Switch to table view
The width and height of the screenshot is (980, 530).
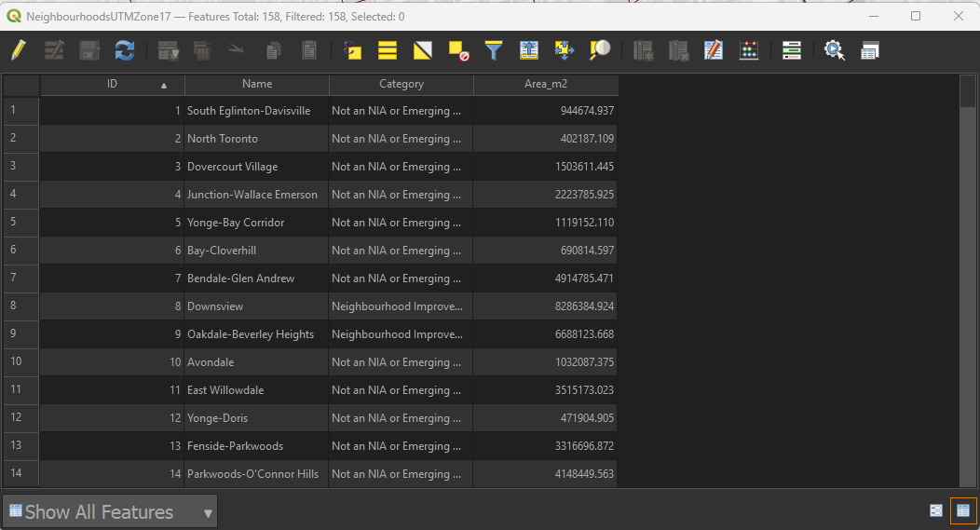click(x=963, y=510)
